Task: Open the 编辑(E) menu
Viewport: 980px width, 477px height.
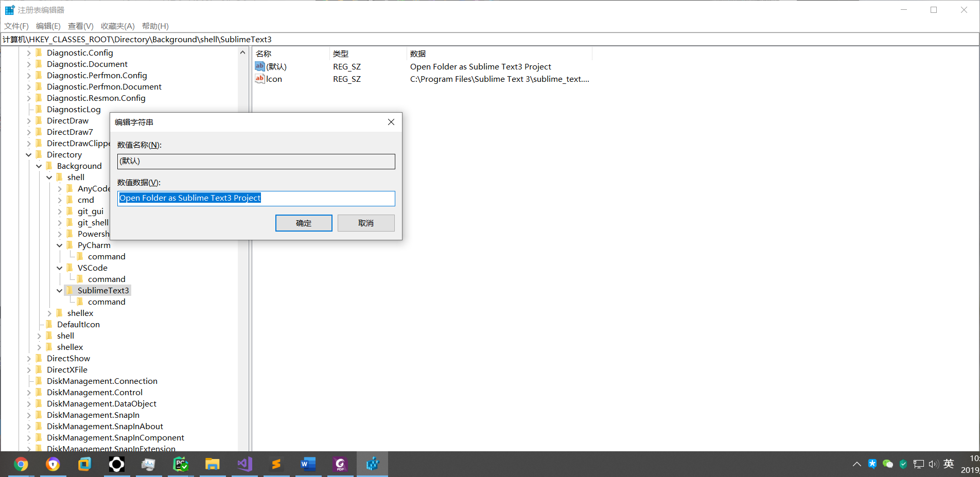Action: pos(48,26)
